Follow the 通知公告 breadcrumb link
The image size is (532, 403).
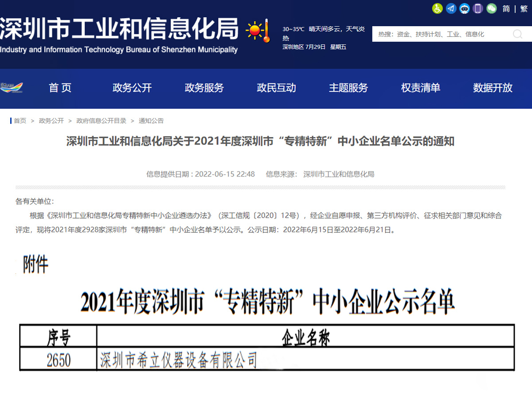click(x=150, y=121)
